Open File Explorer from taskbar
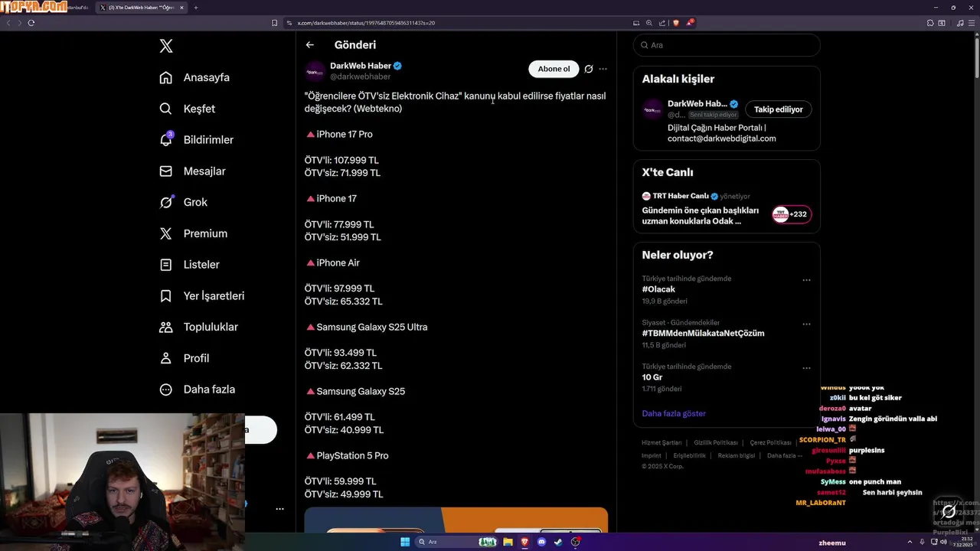 click(508, 542)
